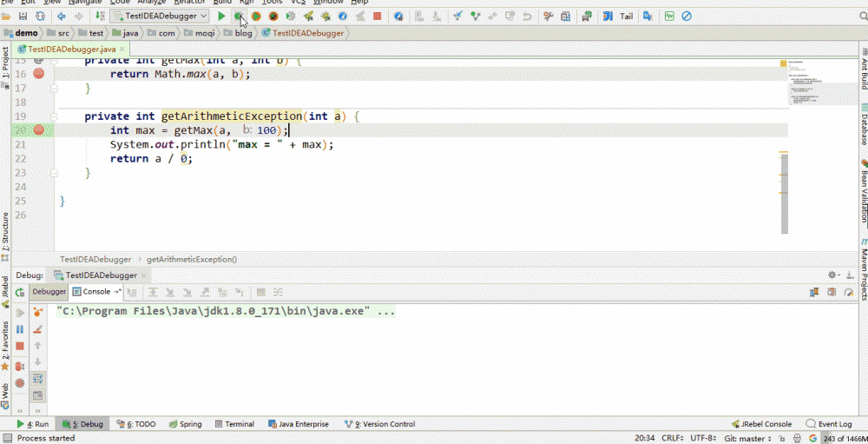
Task: Toggle the breakpoint on line 16
Action: coord(38,74)
